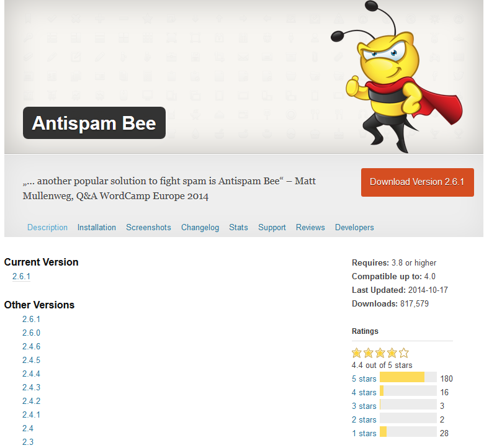Click the Compatible up to: 4.0 text

click(393, 276)
